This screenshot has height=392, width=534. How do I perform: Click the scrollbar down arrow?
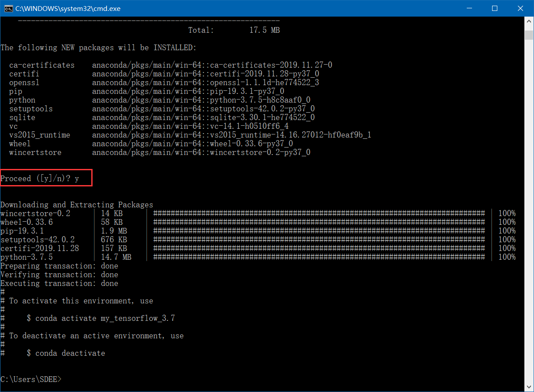pos(529,386)
